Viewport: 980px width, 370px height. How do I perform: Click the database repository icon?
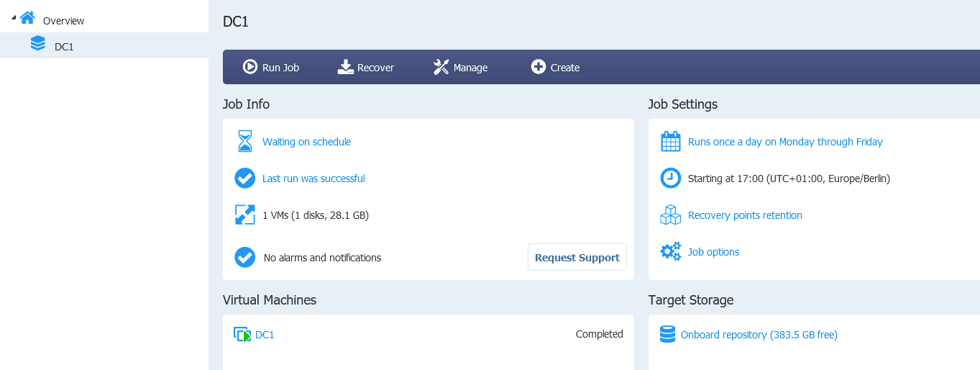tap(668, 334)
